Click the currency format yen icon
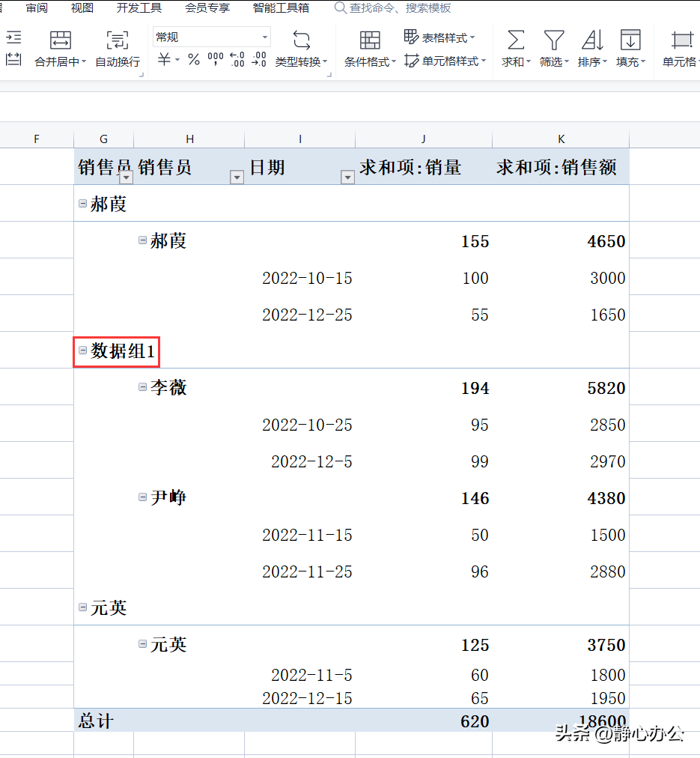The width and height of the screenshot is (700, 758). (164, 59)
